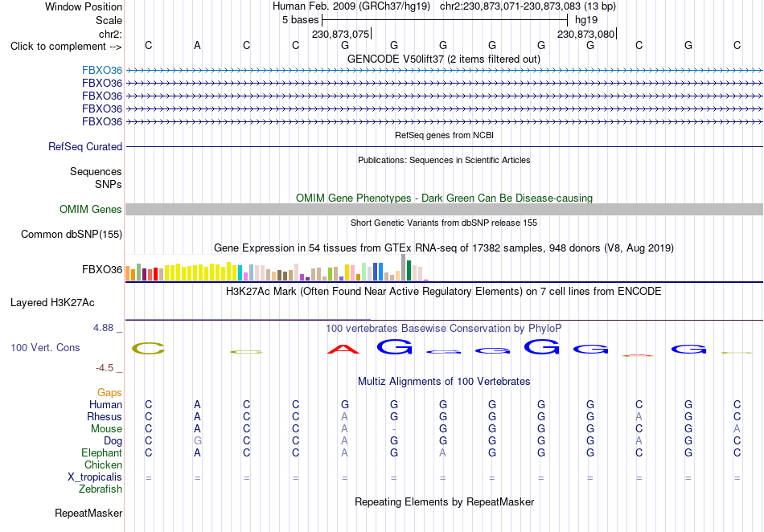Click the Zebrafish species label

click(101, 489)
